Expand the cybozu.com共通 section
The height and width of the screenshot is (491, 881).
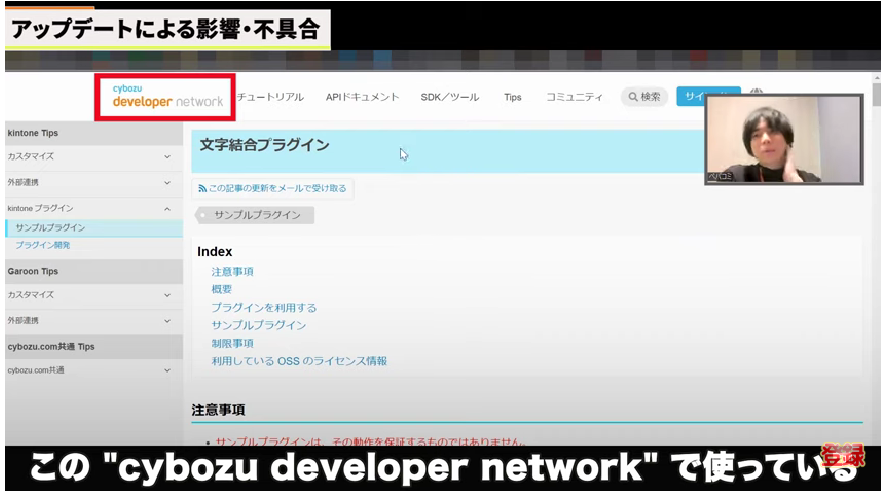click(167, 371)
